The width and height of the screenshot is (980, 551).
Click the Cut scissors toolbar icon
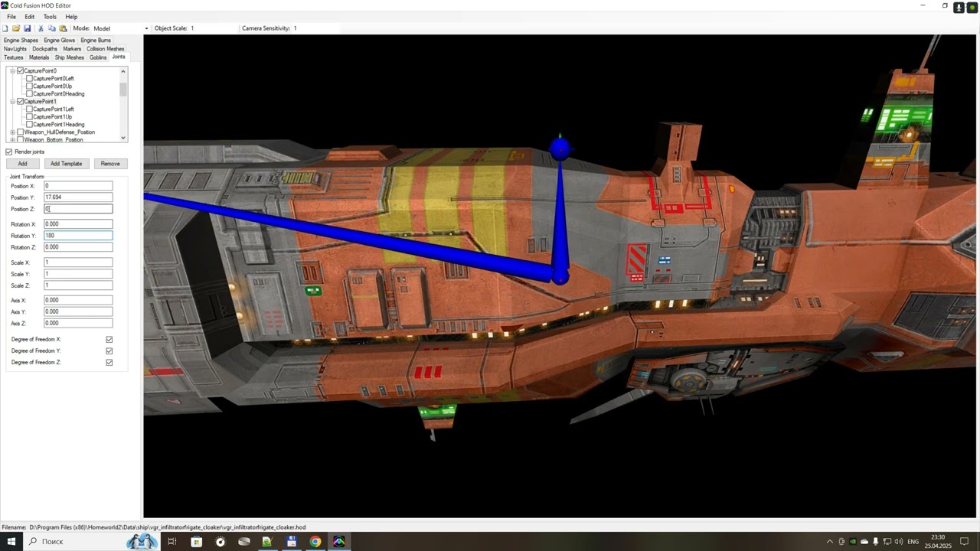(x=41, y=28)
